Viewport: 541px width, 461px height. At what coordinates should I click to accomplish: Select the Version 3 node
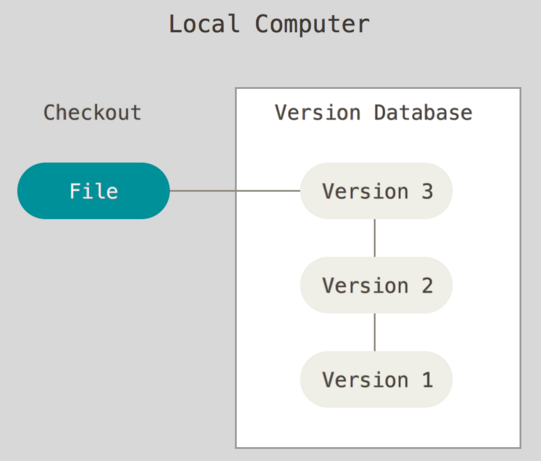pos(376,191)
